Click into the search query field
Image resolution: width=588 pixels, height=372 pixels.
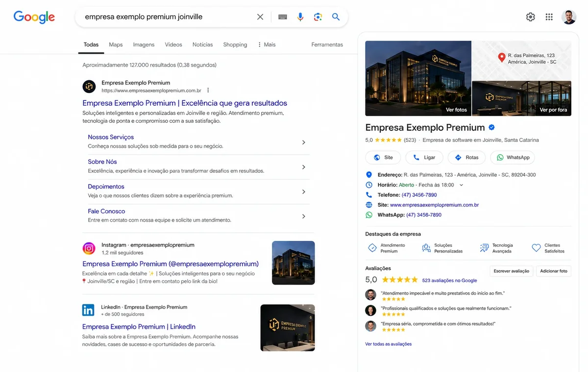(167, 17)
